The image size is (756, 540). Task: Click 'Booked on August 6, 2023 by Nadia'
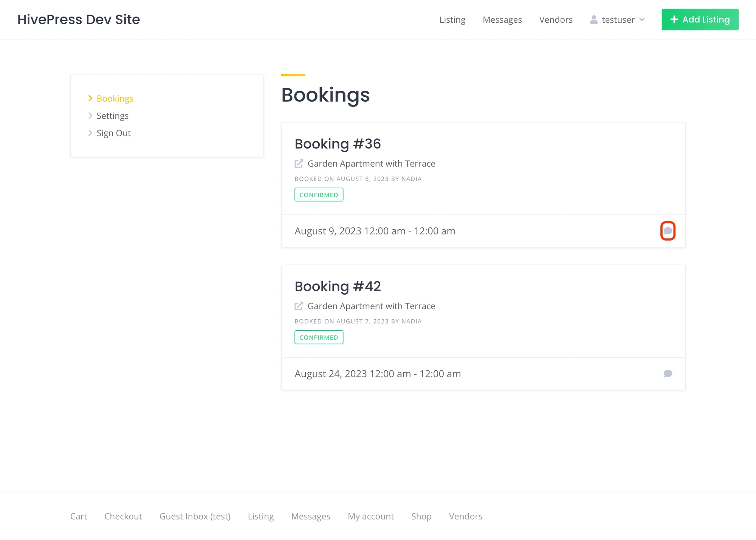pos(358,179)
